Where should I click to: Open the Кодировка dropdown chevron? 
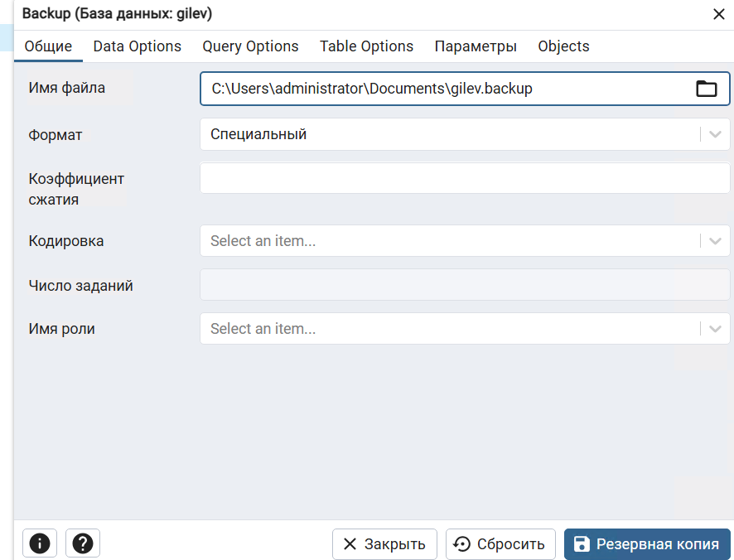click(x=716, y=241)
